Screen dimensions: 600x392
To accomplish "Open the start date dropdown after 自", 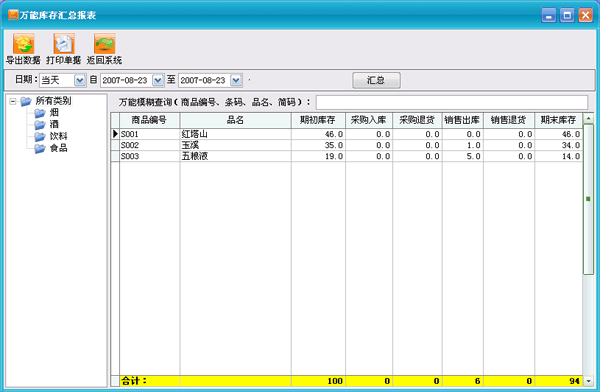I will pos(158,80).
